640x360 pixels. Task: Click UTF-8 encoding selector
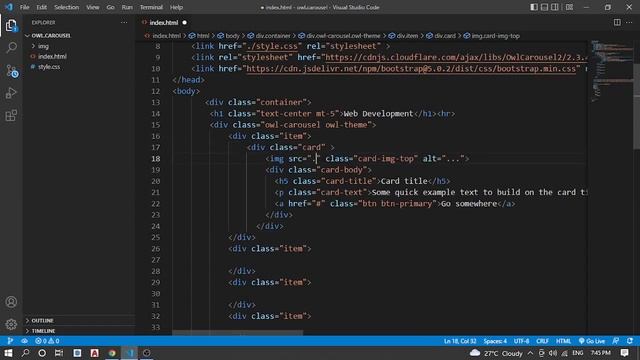coord(521,341)
